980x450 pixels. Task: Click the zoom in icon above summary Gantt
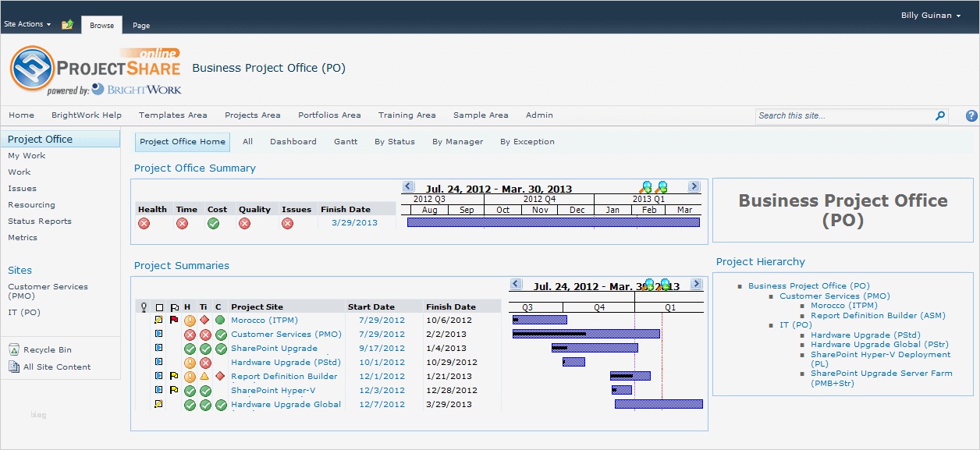coord(645,186)
